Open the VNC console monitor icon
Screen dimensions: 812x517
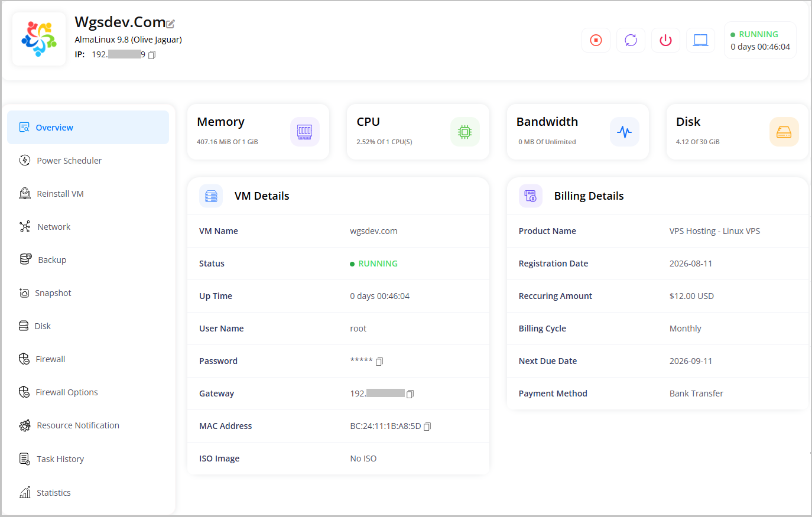click(x=700, y=40)
